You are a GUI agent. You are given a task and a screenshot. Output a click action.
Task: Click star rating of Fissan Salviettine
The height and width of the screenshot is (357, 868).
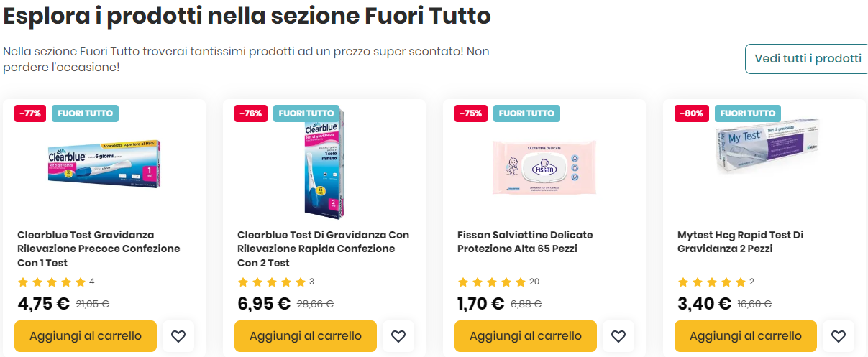(x=492, y=282)
